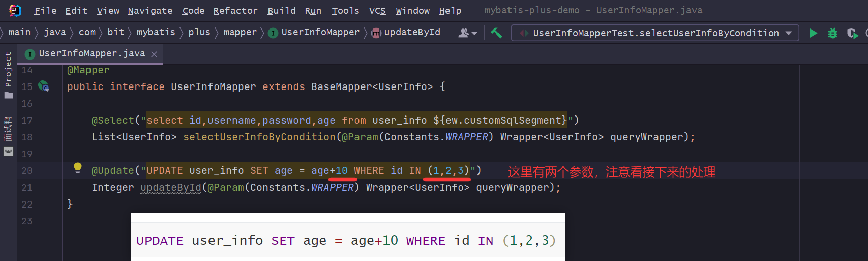Image resolution: width=868 pixels, height=261 pixels.
Task: Build project with the hammer icon
Action: coord(496,33)
